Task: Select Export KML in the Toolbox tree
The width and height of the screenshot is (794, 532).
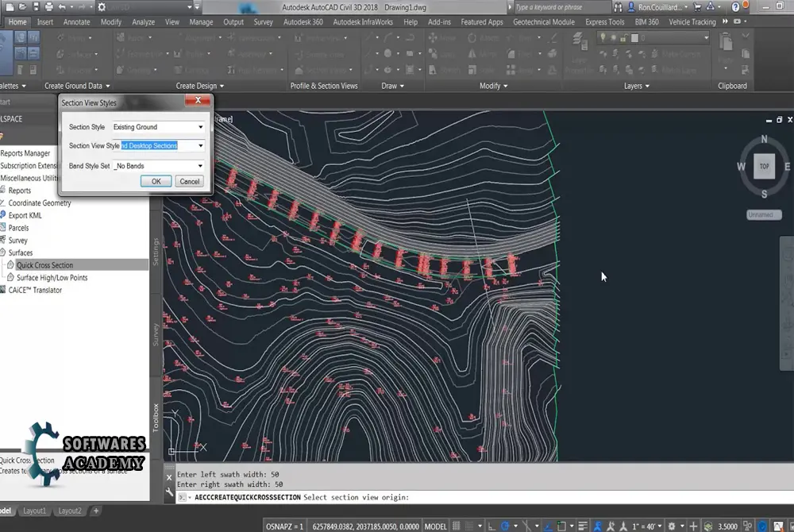Action: [25, 216]
